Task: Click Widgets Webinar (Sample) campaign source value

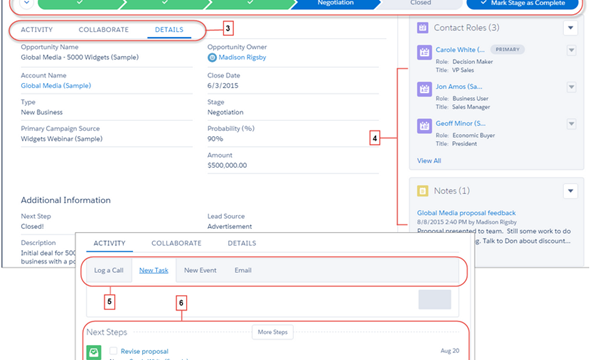Action: coord(62,139)
